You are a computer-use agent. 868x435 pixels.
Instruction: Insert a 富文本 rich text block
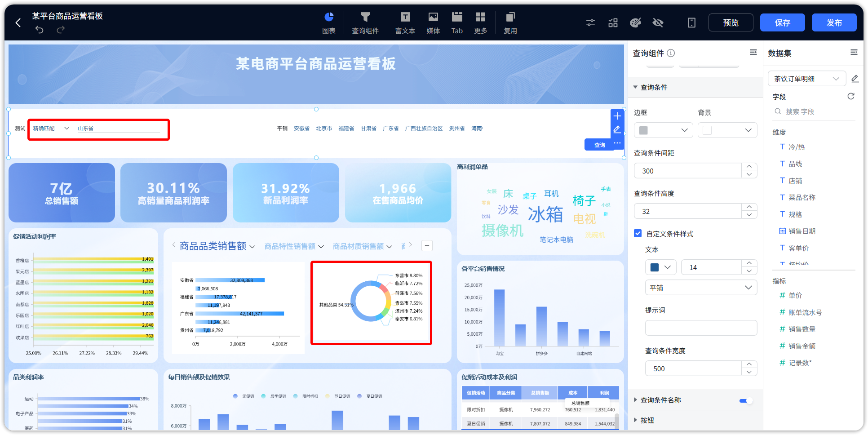(405, 23)
